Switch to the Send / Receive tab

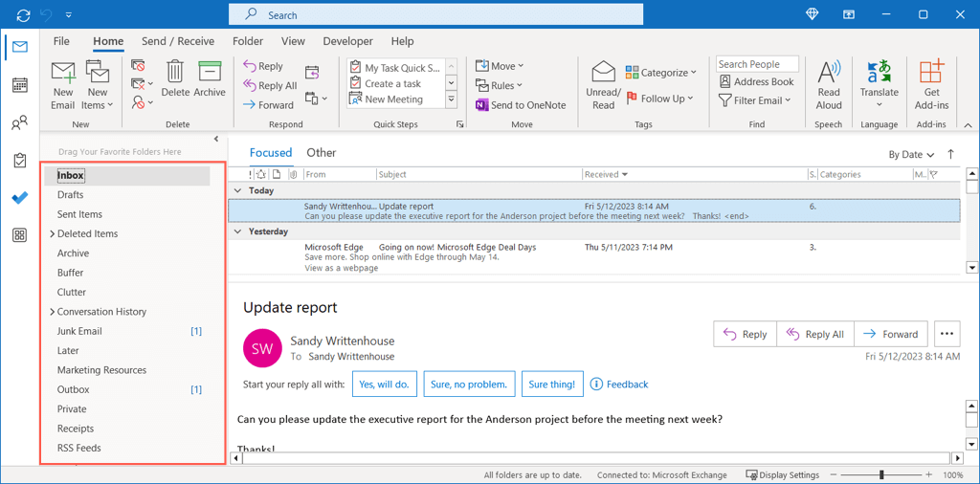pos(177,41)
